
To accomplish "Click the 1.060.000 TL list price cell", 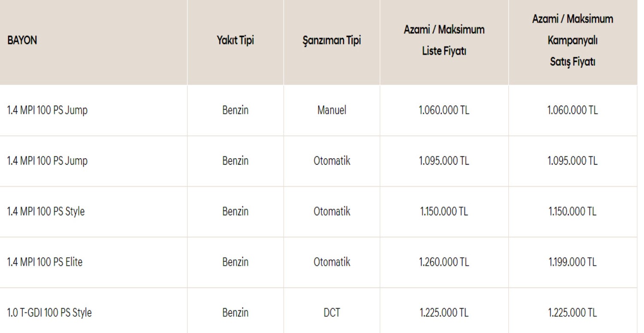I will pos(444,110).
